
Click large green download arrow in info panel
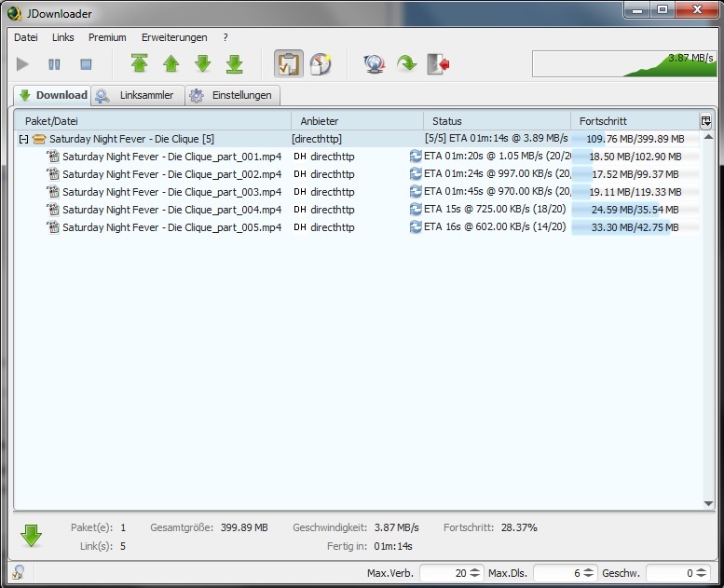click(x=32, y=536)
